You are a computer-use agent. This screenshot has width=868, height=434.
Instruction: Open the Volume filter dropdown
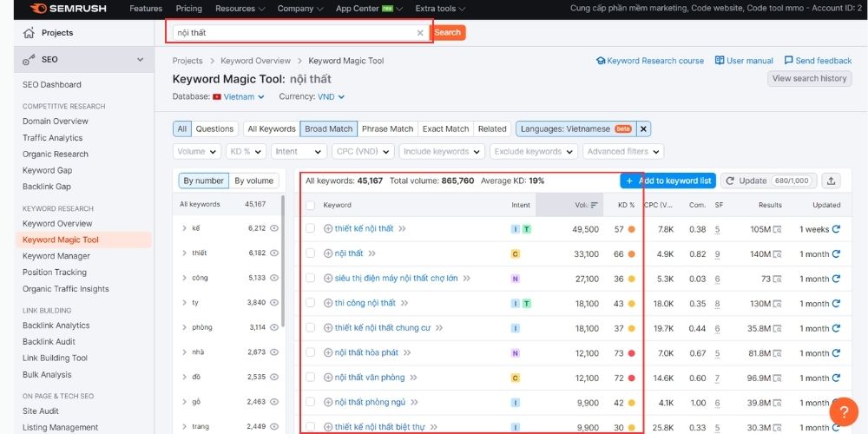197,152
